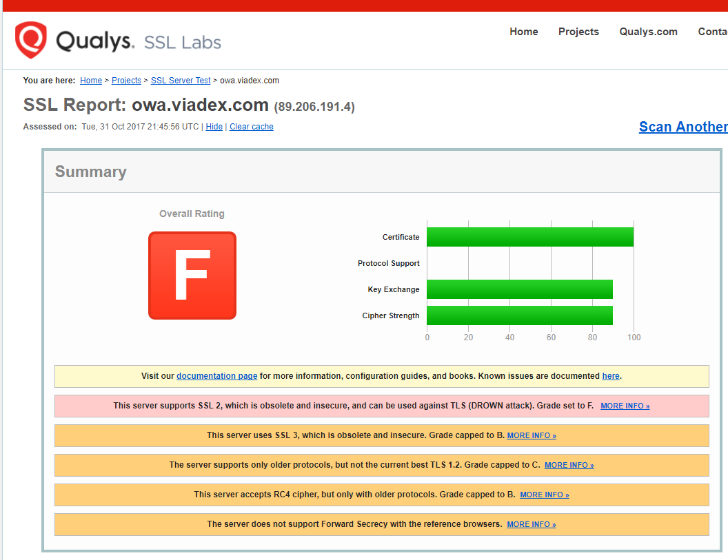728x560 pixels.
Task: Open MORE INFO for RC4 cipher warning
Action: coord(545,495)
